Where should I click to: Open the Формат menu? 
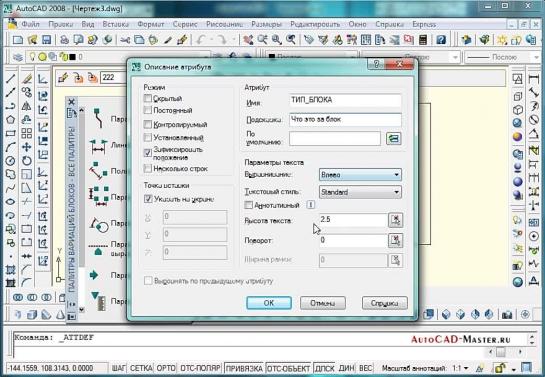(151, 24)
